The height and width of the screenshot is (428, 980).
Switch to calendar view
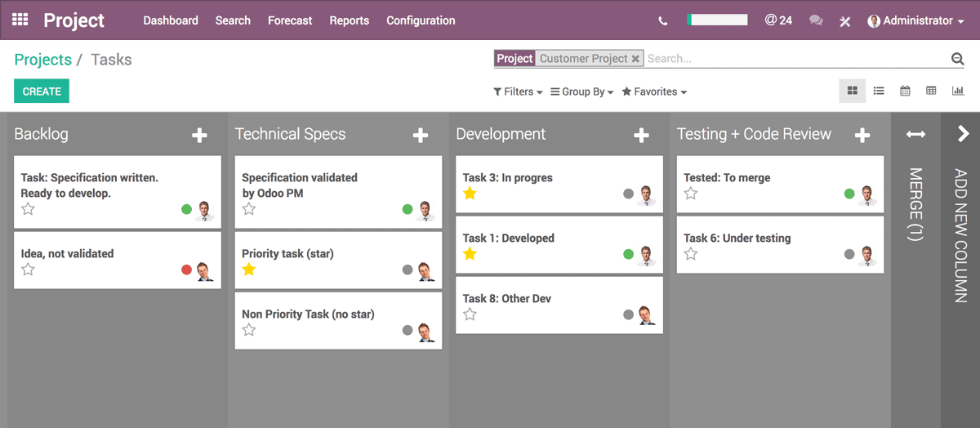pyautogui.click(x=905, y=91)
